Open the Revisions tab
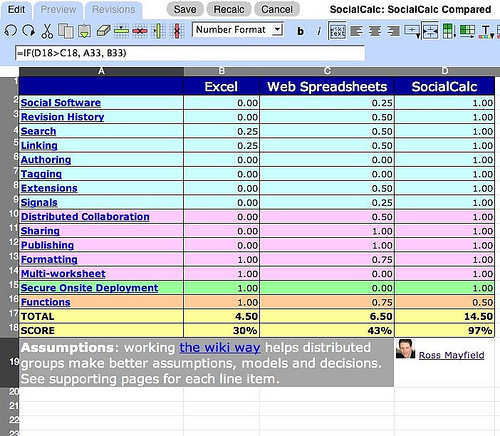Screen dimensions: 500x436 point(114,10)
